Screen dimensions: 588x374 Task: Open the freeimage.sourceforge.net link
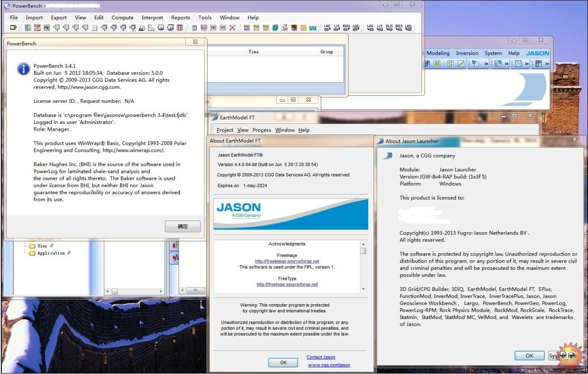point(287,261)
